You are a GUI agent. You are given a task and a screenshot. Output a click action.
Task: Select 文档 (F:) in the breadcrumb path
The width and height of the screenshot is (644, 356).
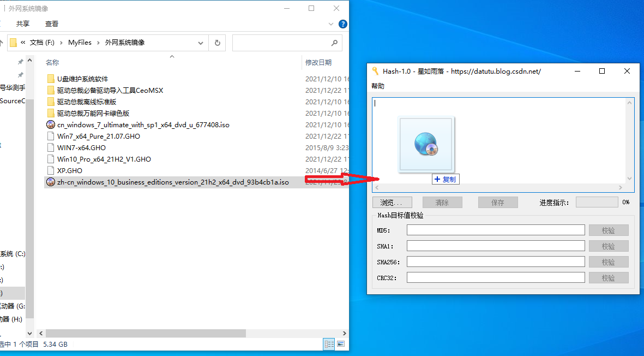(42, 43)
